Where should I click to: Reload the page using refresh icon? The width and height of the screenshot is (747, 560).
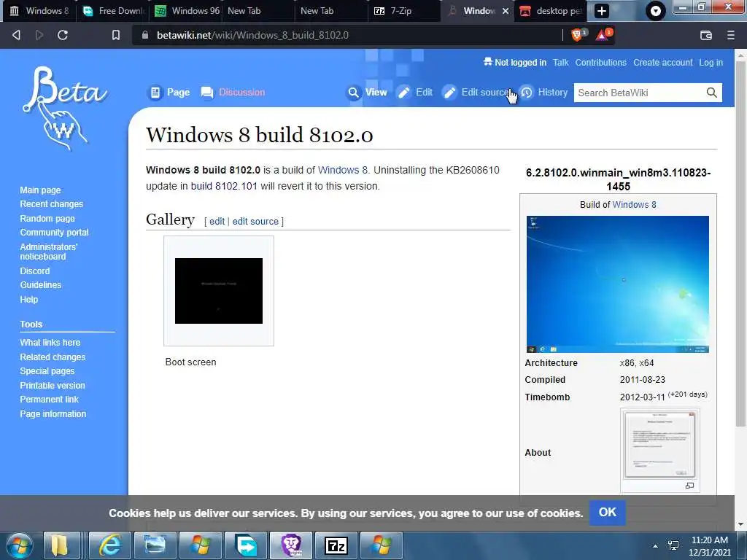pyautogui.click(x=63, y=35)
